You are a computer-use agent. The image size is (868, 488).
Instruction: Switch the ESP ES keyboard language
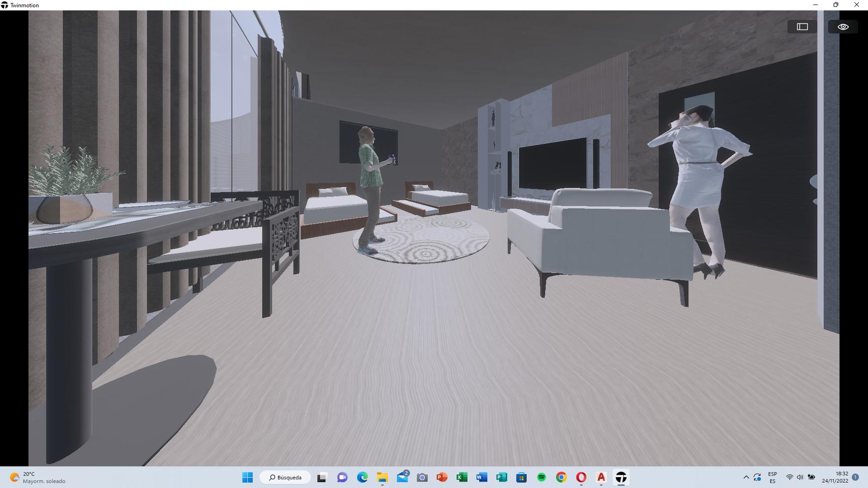[773, 477]
